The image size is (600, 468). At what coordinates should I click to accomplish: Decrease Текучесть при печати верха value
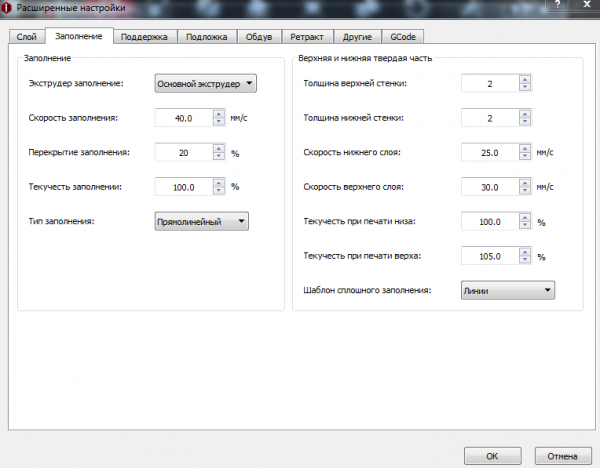[x=525, y=260]
